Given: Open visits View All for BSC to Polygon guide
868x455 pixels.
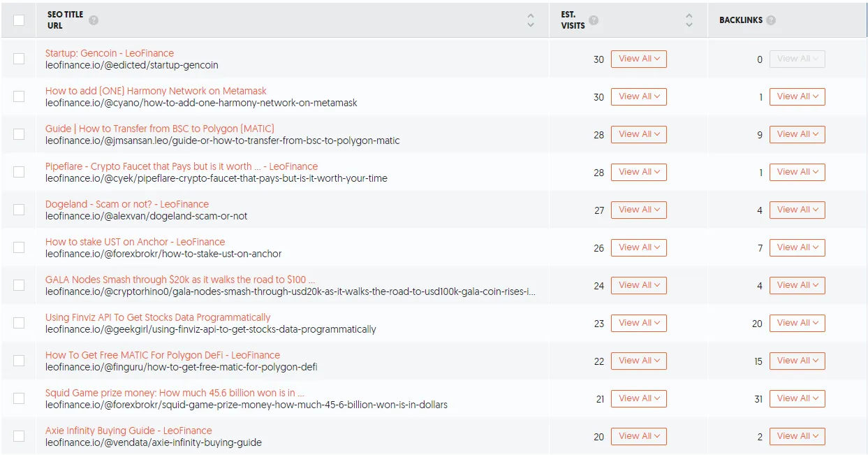Looking at the screenshot, I should 639,134.
